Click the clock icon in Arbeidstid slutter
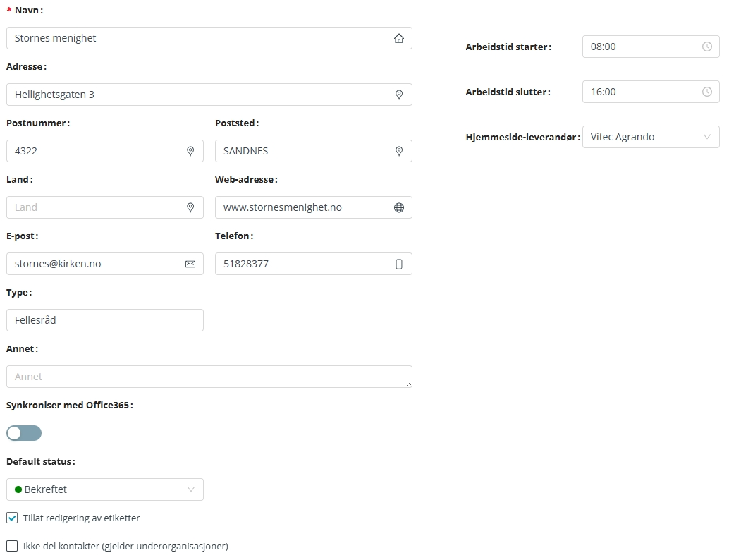This screenshot has height=560, width=729. tap(706, 92)
